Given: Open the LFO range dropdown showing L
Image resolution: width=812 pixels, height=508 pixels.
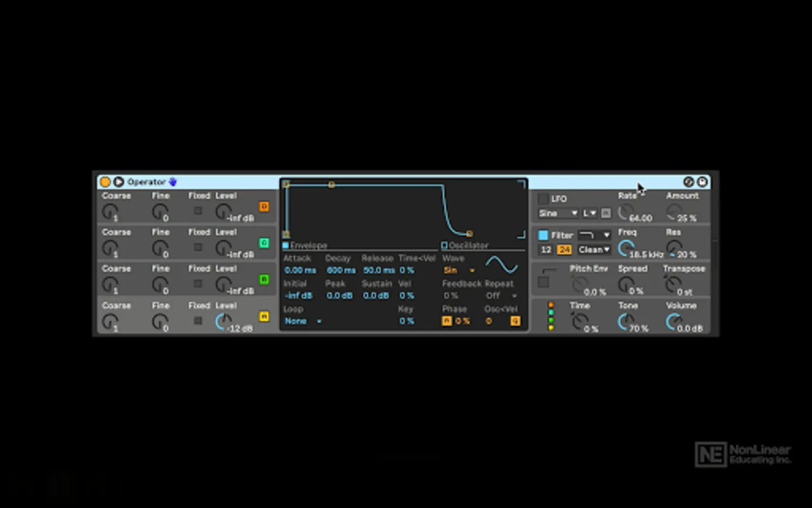Looking at the screenshot, I should point(589,213).
